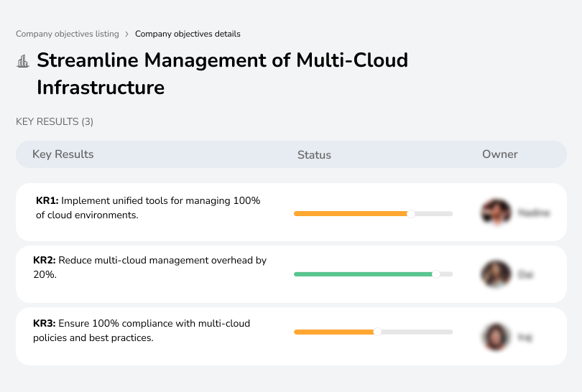Click KR2 green progress slider handle

(x=436, y=274)
